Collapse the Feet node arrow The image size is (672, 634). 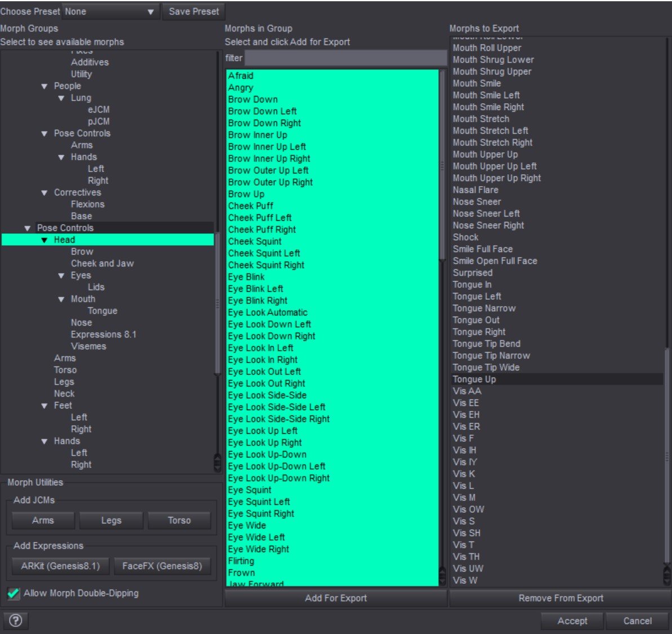[x=44, y=406]
